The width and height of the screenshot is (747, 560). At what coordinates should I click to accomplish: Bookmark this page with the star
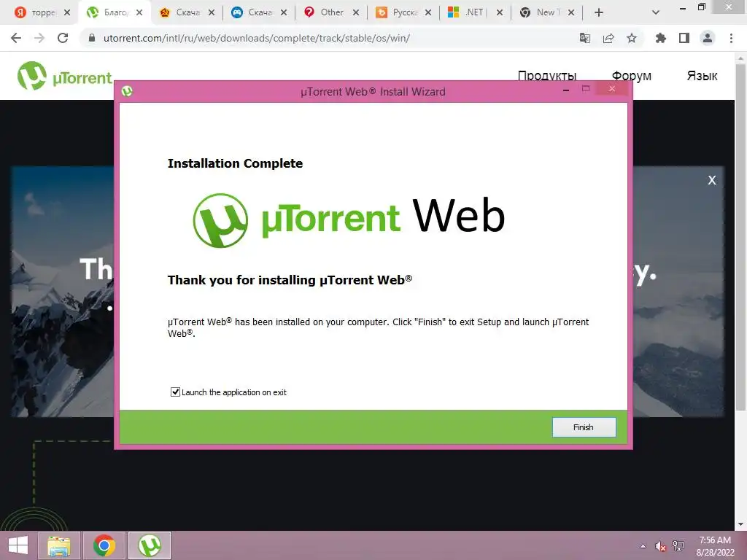pos(632,38)
